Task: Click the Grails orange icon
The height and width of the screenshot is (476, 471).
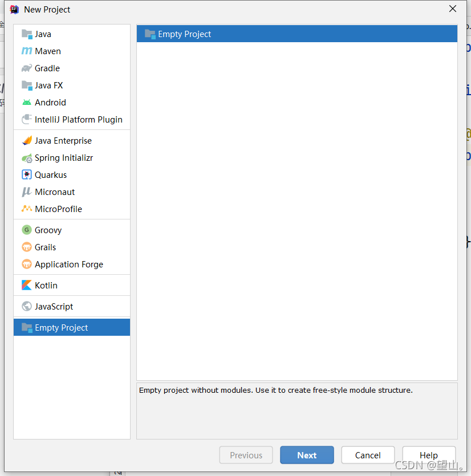Action: tap(27, 247)
